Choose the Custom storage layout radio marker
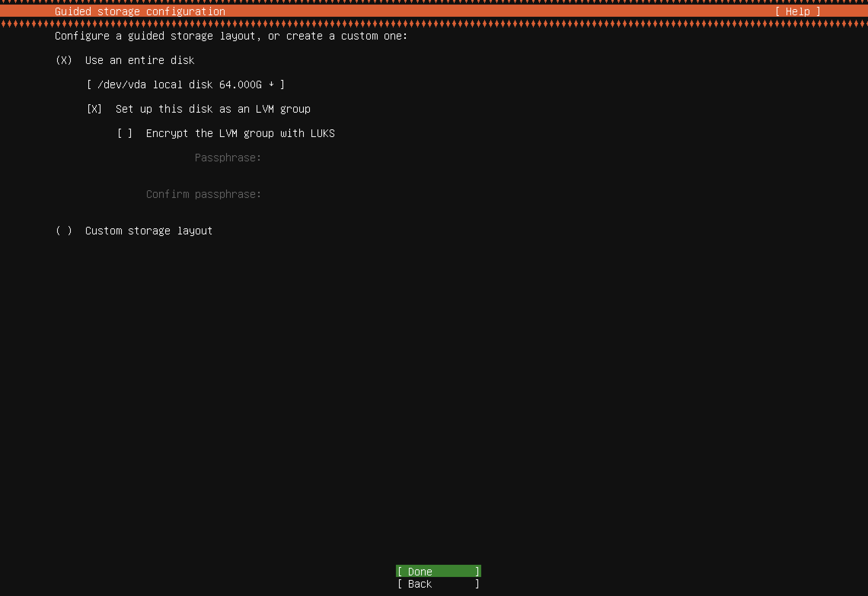The width and height of the screenshot is (868, 596). pyautogui.click(x=64, y=231)
